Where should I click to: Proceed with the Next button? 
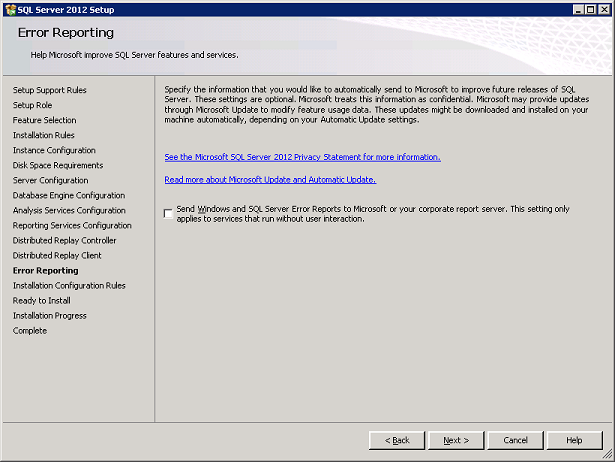click(456, 440)
